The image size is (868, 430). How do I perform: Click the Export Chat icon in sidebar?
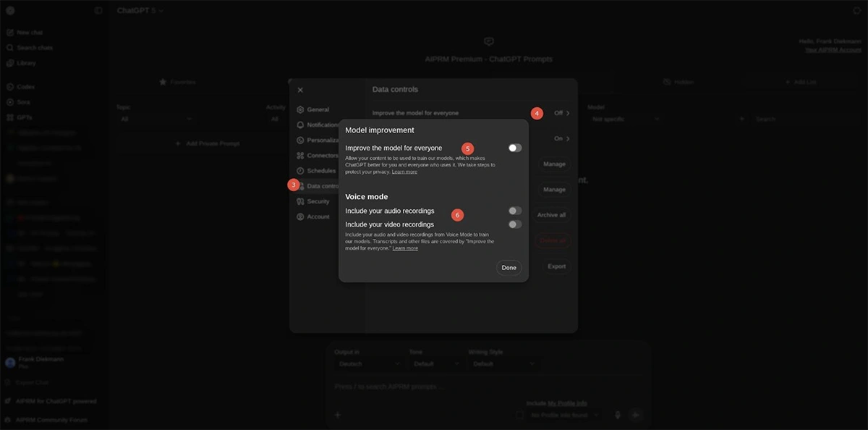[x=9, y=382]
